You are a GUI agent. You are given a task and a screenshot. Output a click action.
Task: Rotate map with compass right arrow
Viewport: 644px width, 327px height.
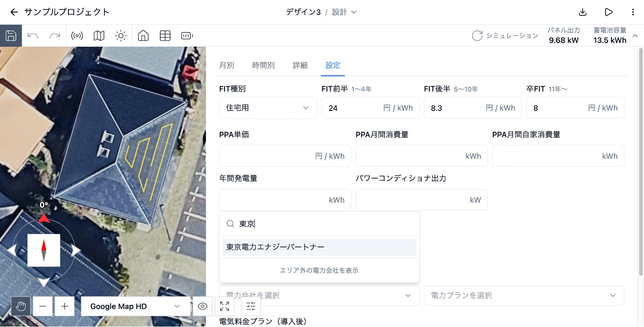(75, 250)
